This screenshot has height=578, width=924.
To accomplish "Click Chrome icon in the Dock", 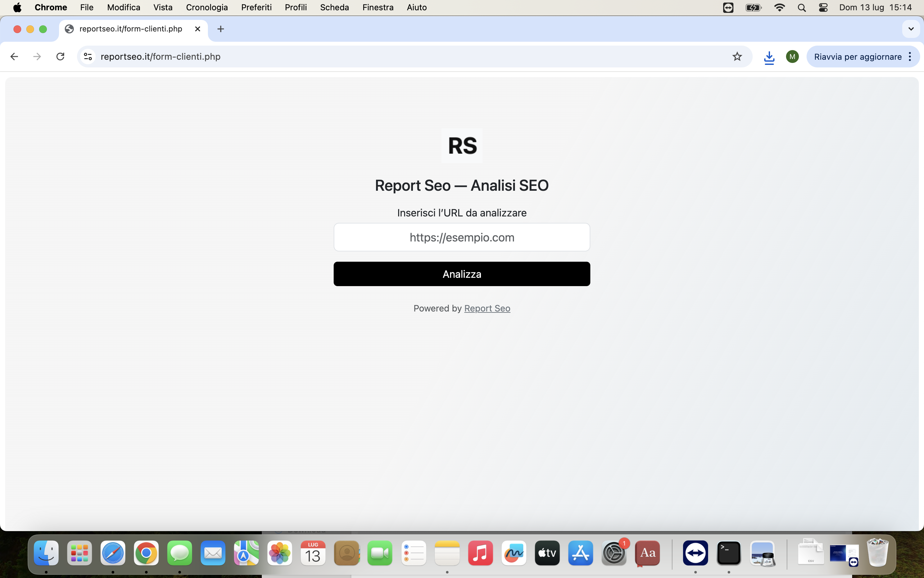I will [x=146, y=553].
